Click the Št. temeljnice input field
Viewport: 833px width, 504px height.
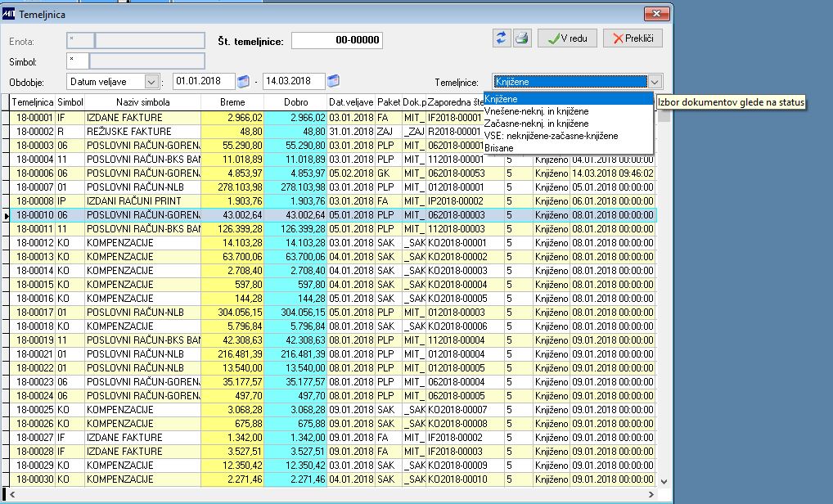tap(337, 40)
